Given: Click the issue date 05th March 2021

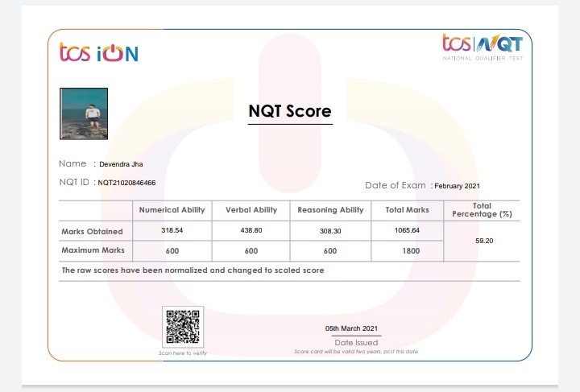Looking at the screenshot, I should [351, 328].
